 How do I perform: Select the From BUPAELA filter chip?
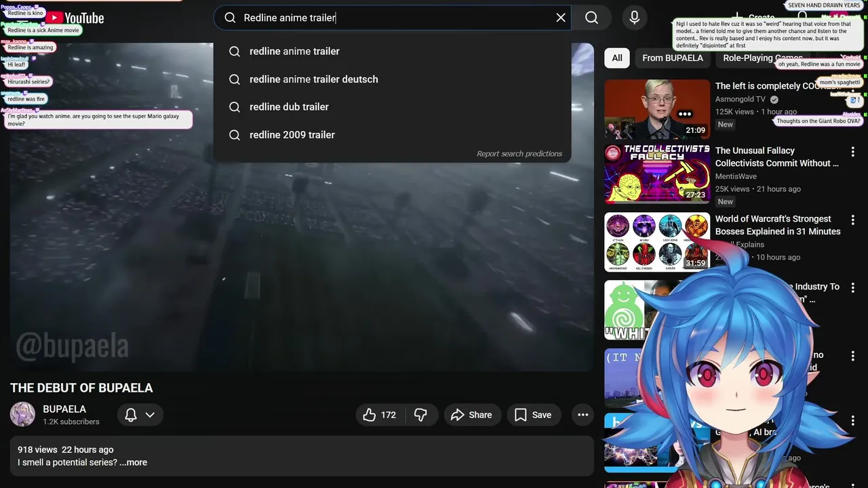(x=673, y=58)
